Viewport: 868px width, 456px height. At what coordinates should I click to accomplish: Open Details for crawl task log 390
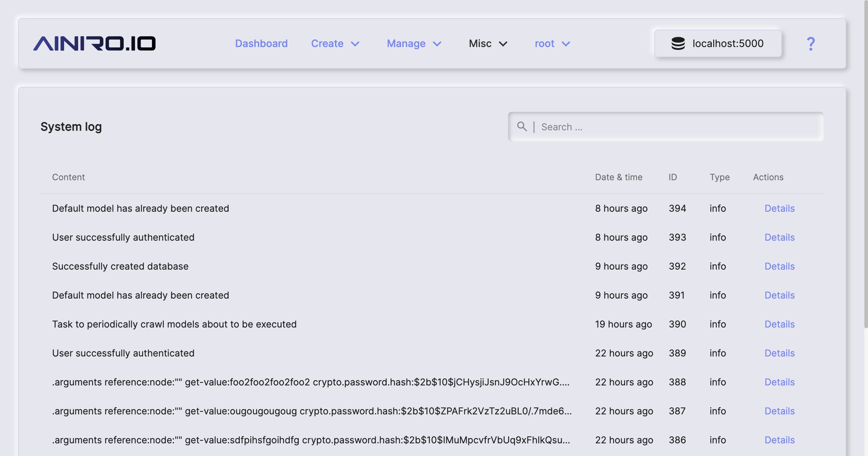click(x=779, y=324)
